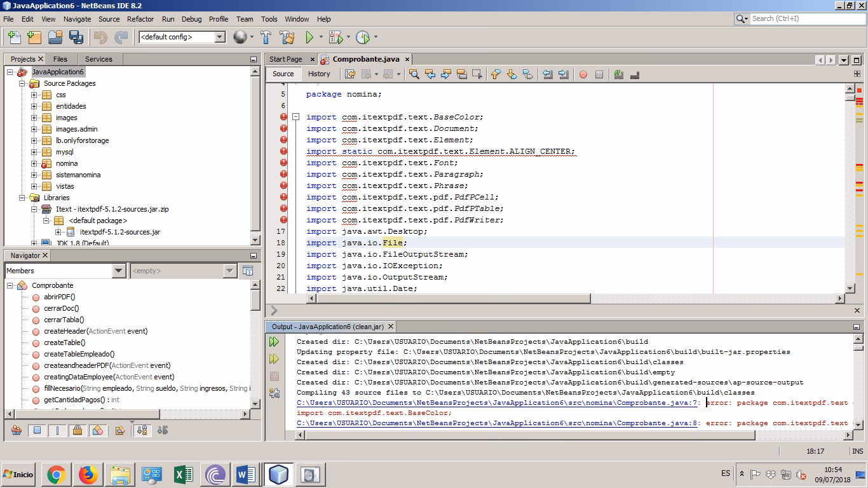Click the Re-run icon in the Output panel
Screen dimensions: 868x488
[274, 342]
